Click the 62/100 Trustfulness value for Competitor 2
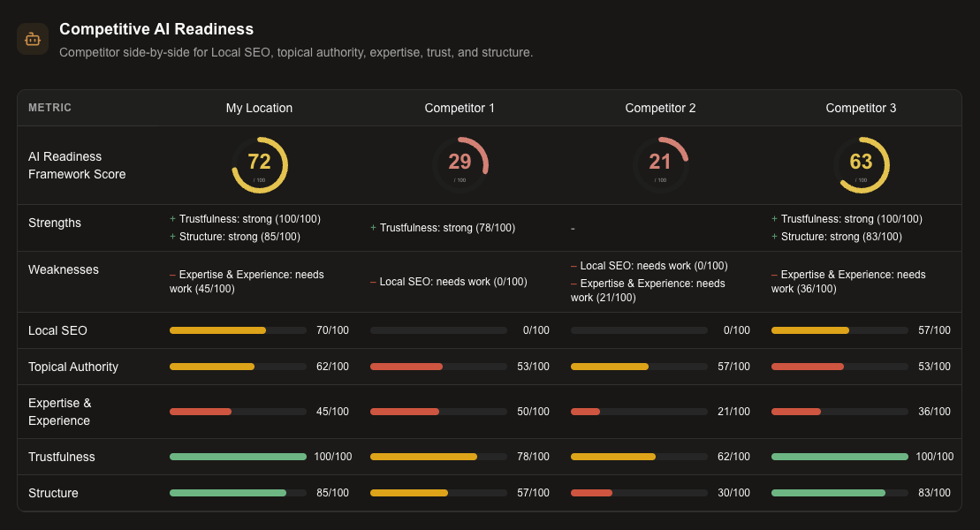980x530 pixels. coord(733,457)
